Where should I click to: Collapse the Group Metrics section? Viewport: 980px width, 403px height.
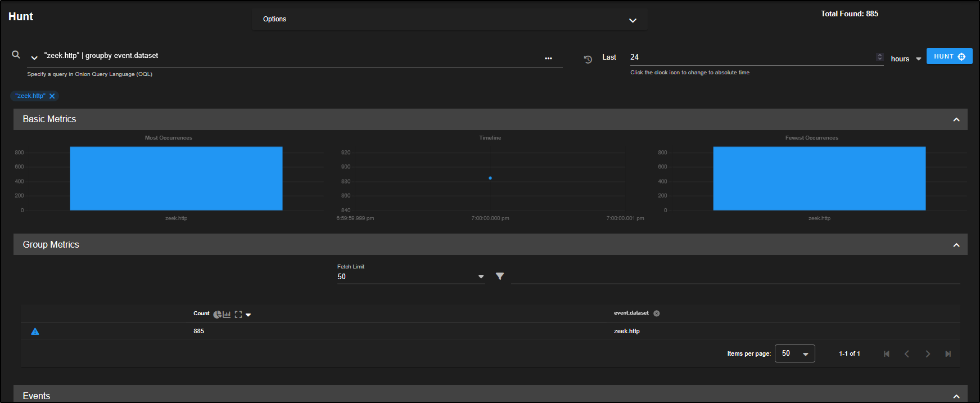click(x=956, y=245)
